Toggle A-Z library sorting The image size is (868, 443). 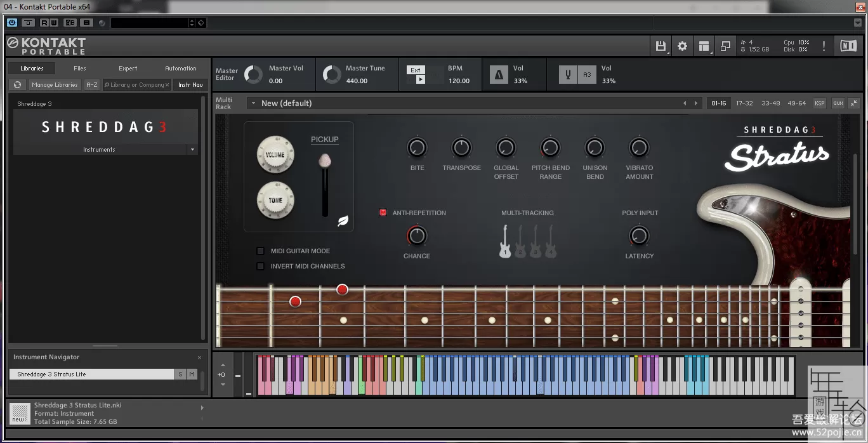click(92, 84)
